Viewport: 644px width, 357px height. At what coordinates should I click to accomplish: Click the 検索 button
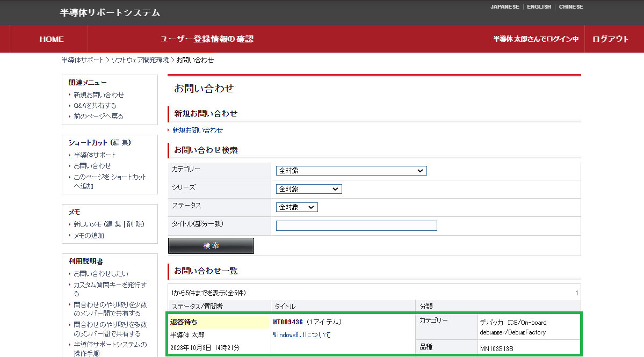(211, 246)
